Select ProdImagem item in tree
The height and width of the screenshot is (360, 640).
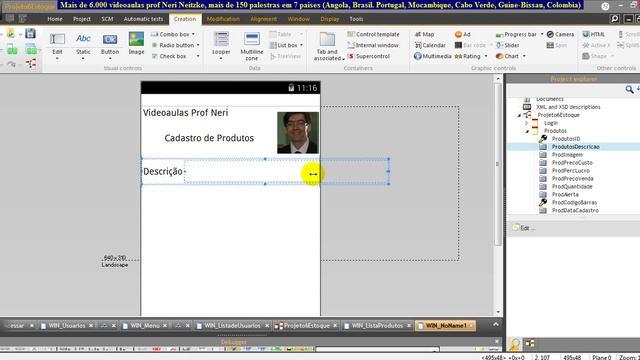pyautogui.click(x=567, y=155)
